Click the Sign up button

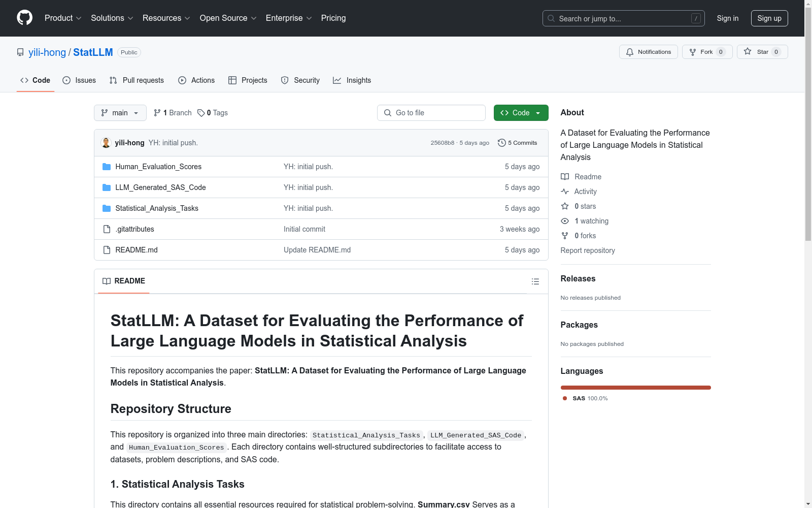tap(769, 18)
